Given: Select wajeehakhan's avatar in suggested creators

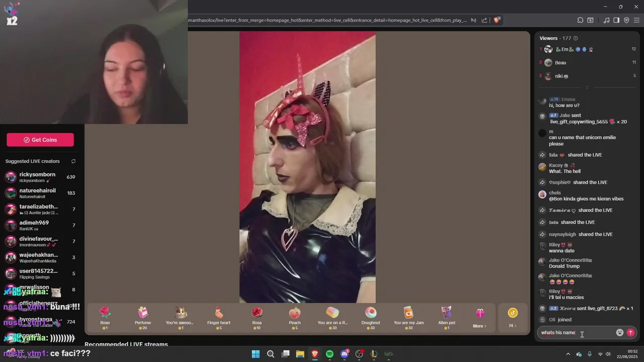Looking at the screenshot, I should [11, 257].
